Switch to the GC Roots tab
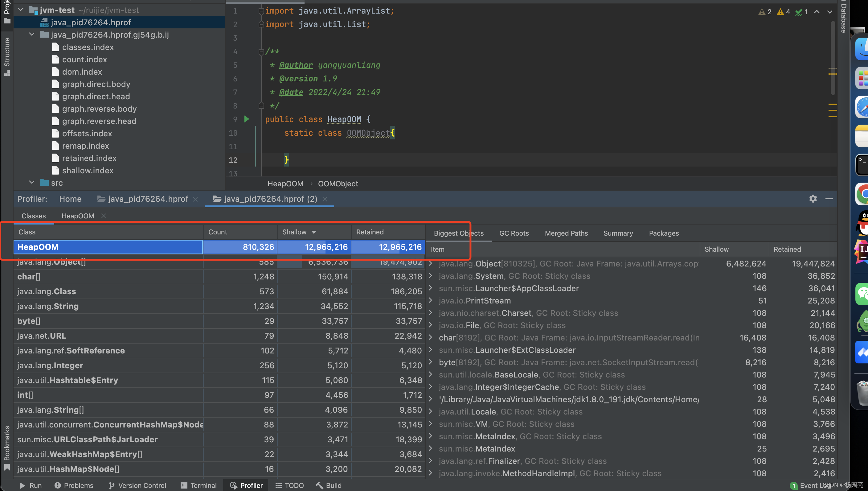Image resolution: width=868 pixels, height=491 pixels. [514, 233]
